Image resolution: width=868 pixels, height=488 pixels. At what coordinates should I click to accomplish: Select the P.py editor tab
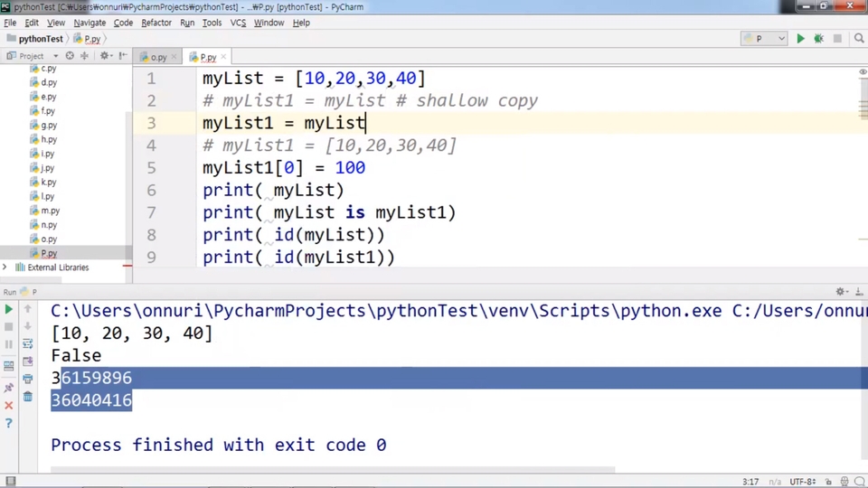[x=205, y=57]
